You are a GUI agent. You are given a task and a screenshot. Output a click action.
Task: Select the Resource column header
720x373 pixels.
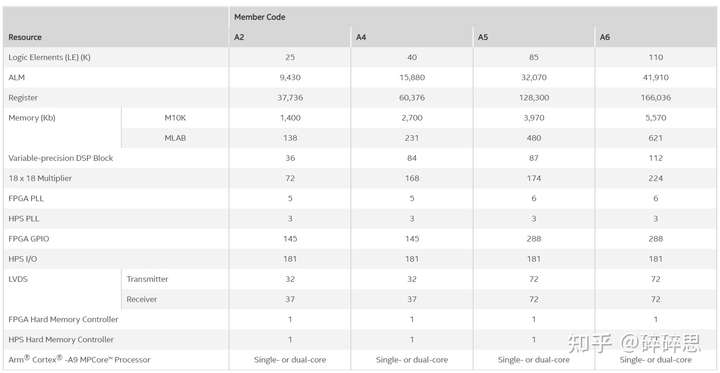[x=25, y=37]
